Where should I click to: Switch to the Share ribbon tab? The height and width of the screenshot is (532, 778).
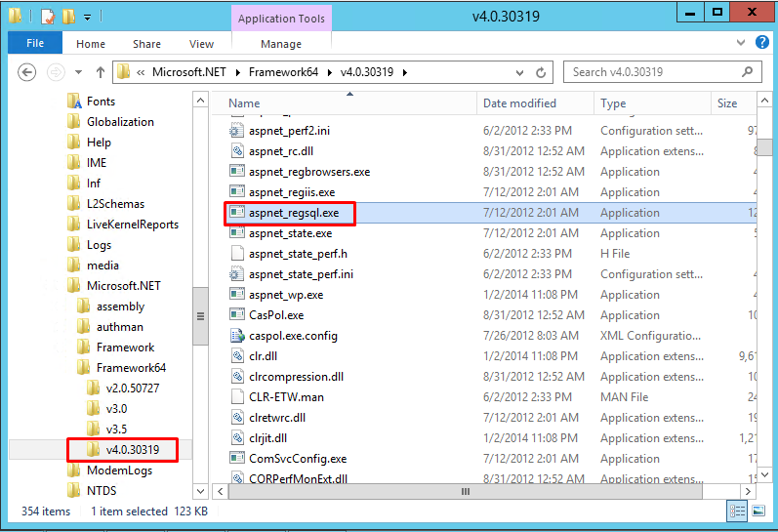146,44
